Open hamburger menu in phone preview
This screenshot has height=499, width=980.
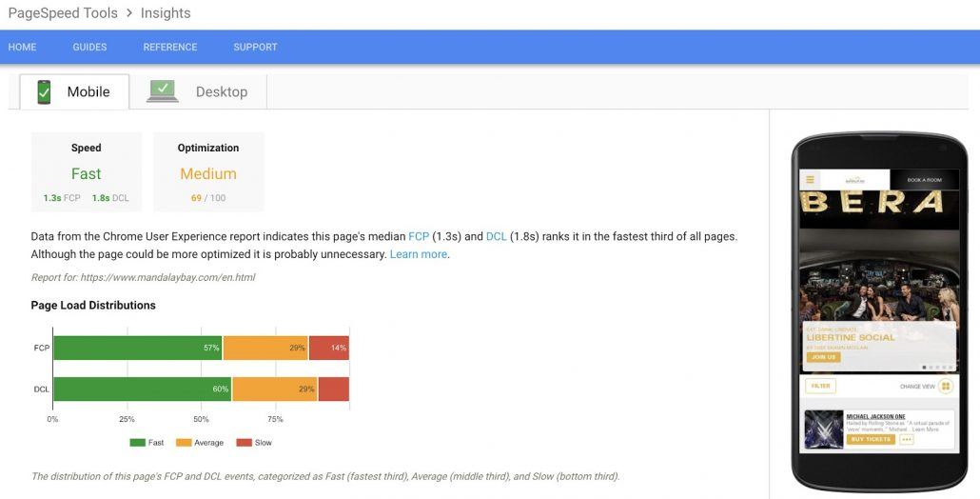810,179
